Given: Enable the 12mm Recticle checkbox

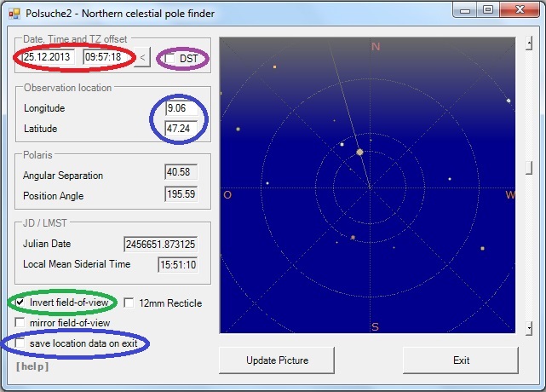Looking at the screenshot, I should (x=129, y=303).
